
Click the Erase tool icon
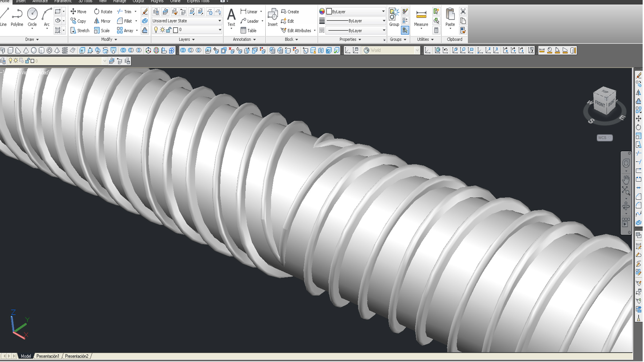pyautogui.click(x=145, y=11)
